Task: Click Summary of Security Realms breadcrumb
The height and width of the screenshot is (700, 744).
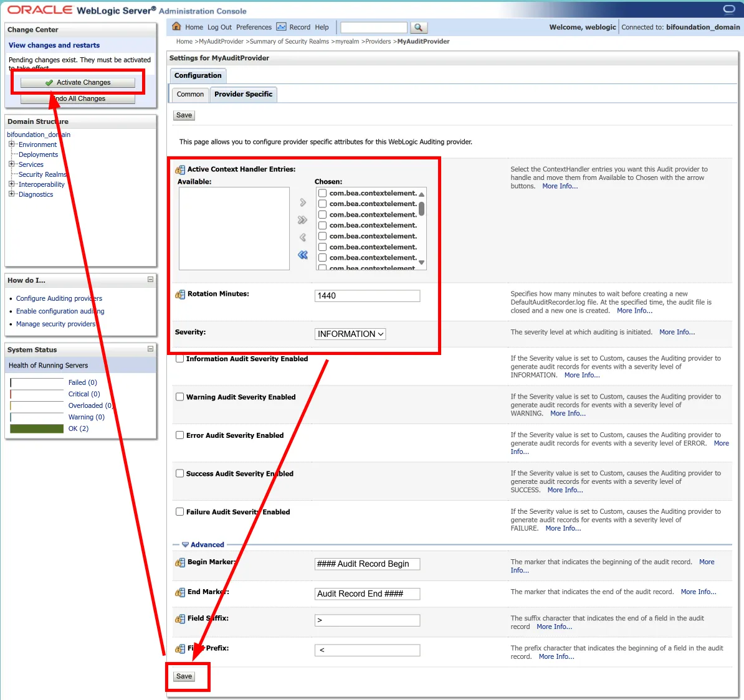Action: click(x=290, y=42)
